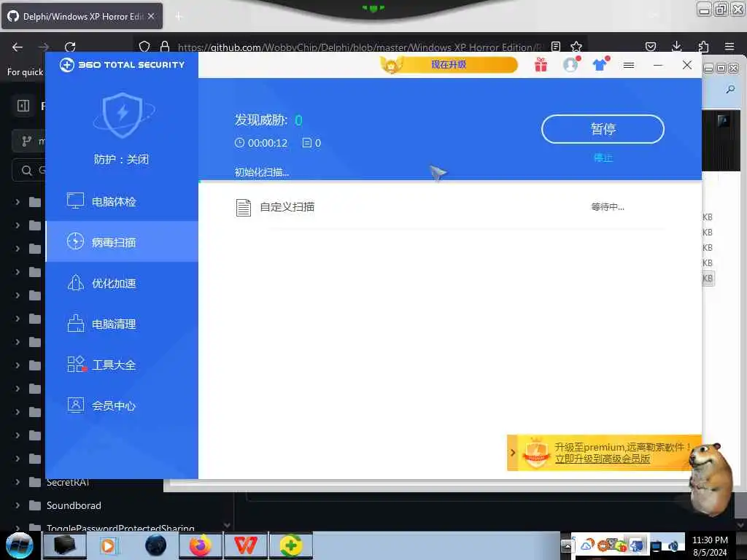Viewport: 747px width, 560px height.
Task: Click the 暂停 pause scan button
Action: tap(603, 129)
